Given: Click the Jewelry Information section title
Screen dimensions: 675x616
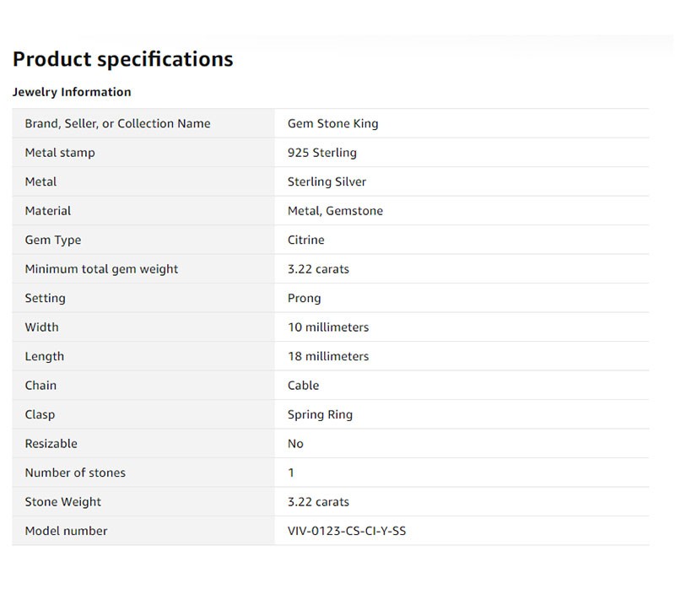Looking at the screenshot, I should point(72,92).
